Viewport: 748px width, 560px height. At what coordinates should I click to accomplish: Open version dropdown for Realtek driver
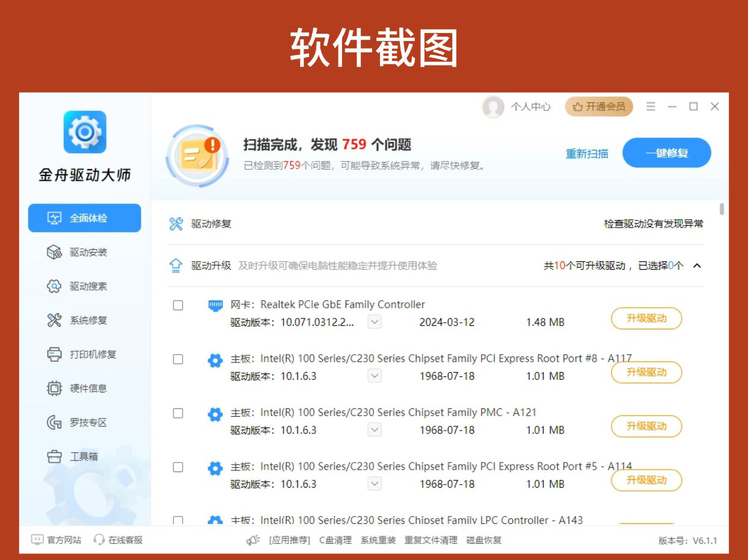click(375, 322)
